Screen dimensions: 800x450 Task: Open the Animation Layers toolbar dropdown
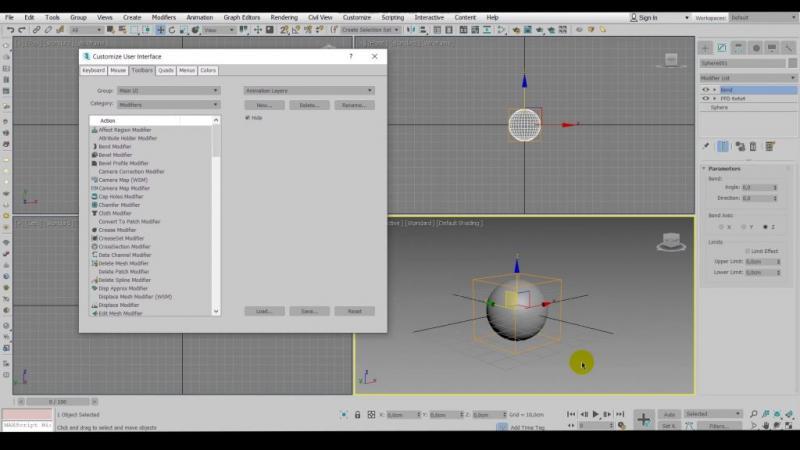click(309, 90)
